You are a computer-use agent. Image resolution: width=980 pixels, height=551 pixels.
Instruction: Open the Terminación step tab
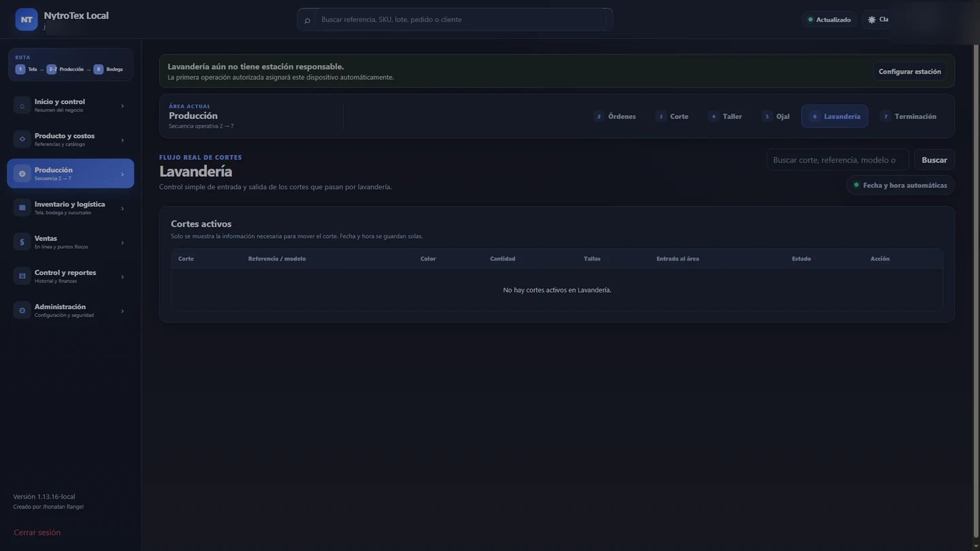coord(909,116)
